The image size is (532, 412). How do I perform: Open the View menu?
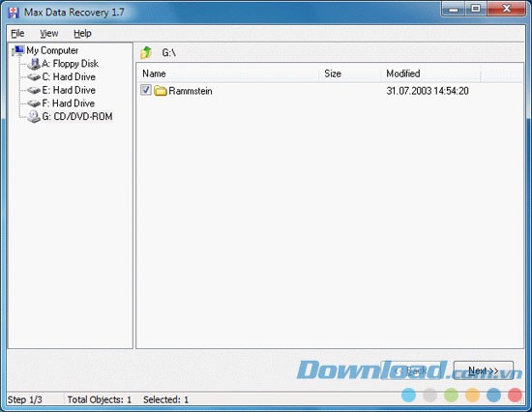click(x=49, y=34)
